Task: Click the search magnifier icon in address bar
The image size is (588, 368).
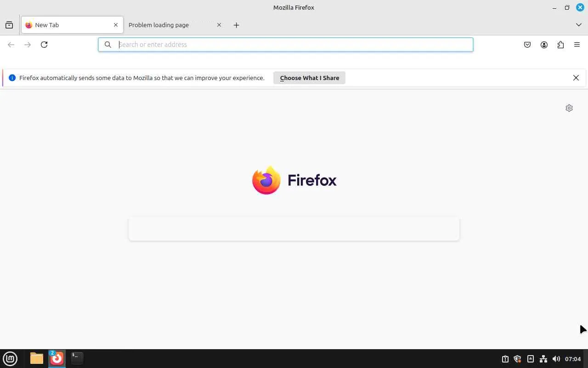Action: (108, 45)
